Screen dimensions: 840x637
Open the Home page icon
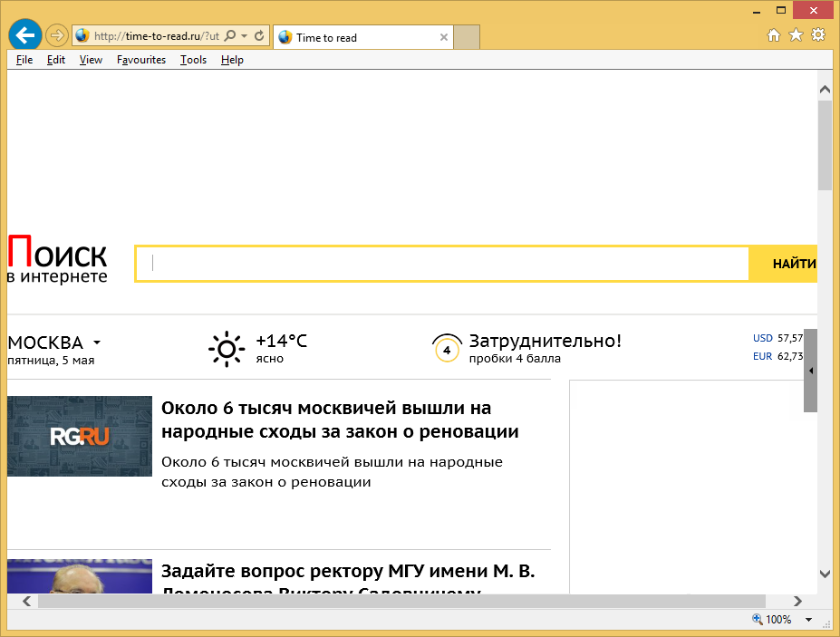[774, 35]
